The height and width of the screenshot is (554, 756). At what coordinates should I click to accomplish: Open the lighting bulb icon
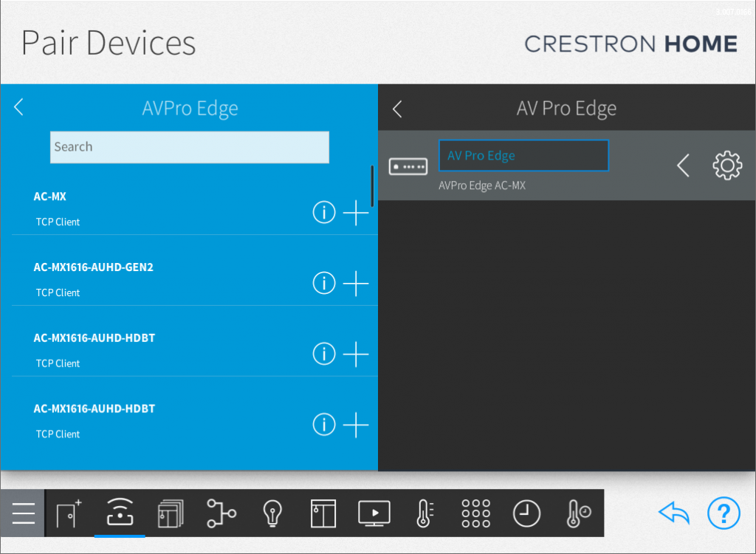[272, 513]
